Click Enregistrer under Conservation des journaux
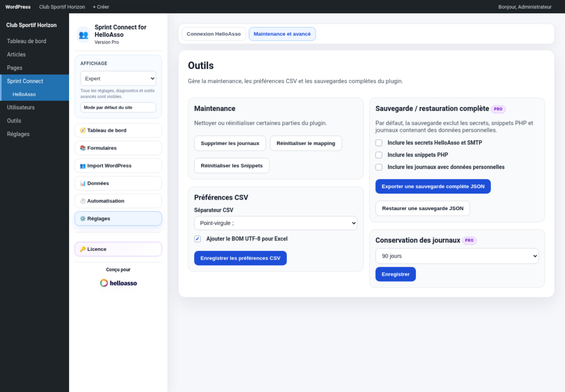Image resolution: width=565 pixels, height=392 pixels. pos(396,275)
